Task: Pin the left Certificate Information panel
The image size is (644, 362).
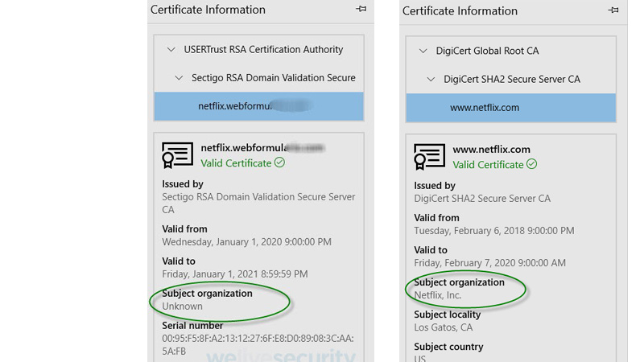Action: [x=361, y=9]
